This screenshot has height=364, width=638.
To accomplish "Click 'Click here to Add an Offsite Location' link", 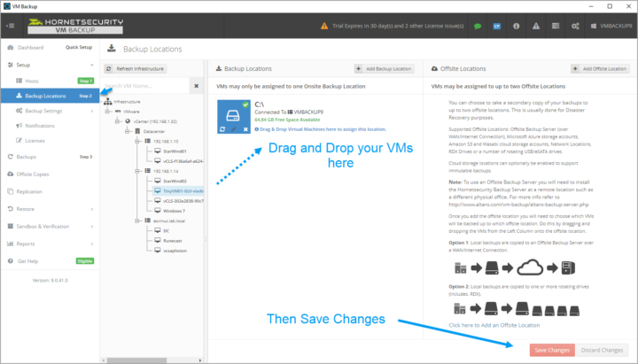I will (494, 325).
